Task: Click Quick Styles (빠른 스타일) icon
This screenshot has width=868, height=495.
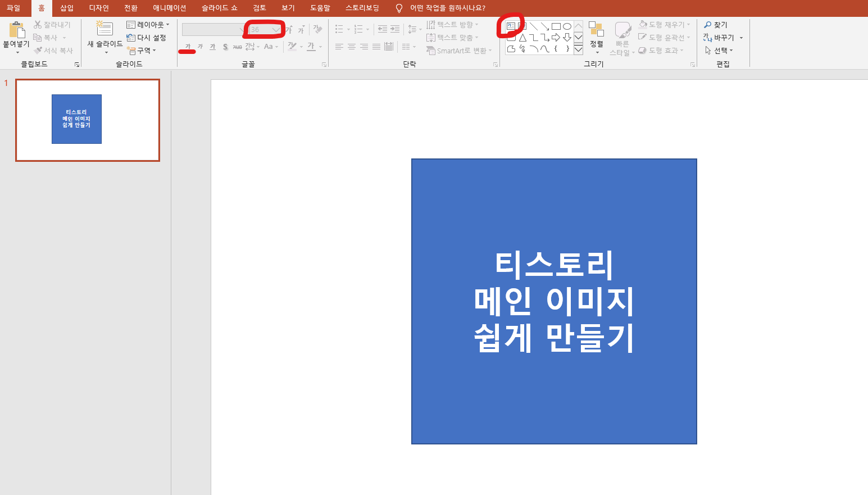Action: click(622, 30)
